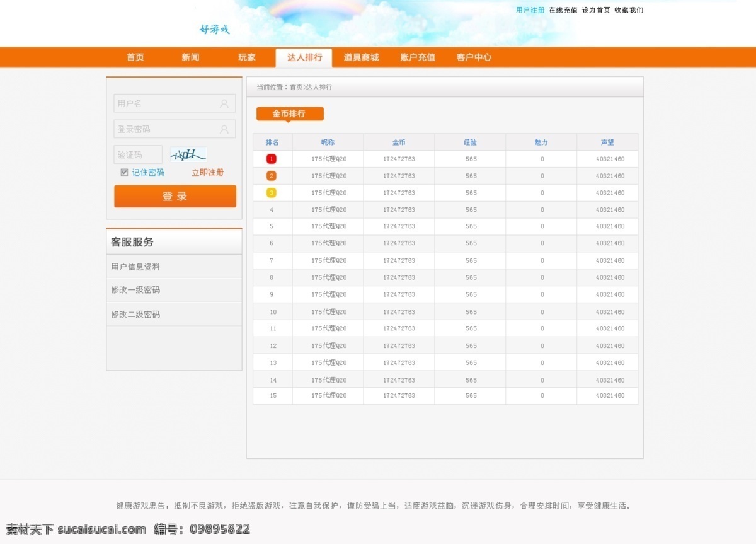Open the 首页 nav tab

135,57
